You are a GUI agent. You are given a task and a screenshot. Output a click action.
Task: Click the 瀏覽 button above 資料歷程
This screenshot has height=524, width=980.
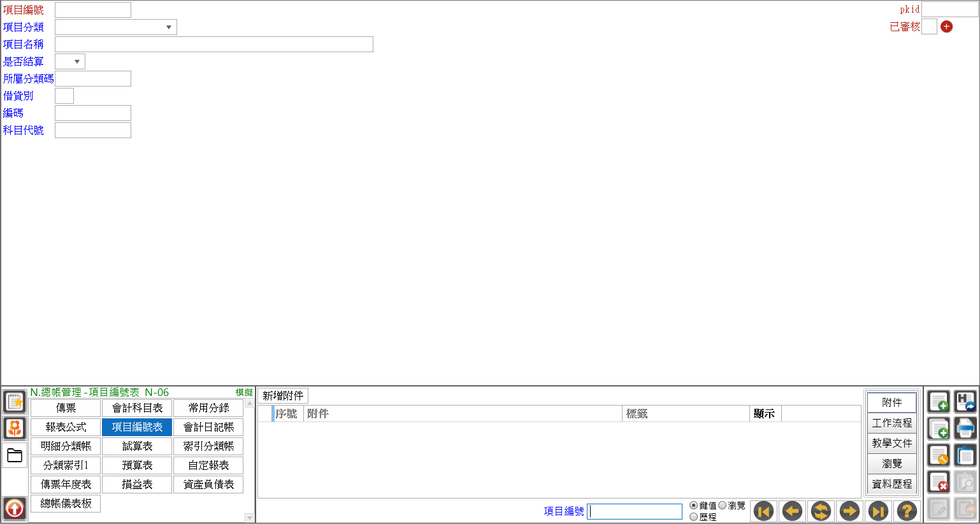891,464
